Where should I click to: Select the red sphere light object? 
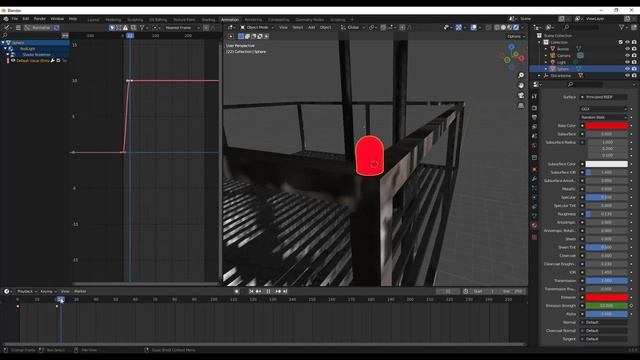pyautogui.click(x=369, y=156)
